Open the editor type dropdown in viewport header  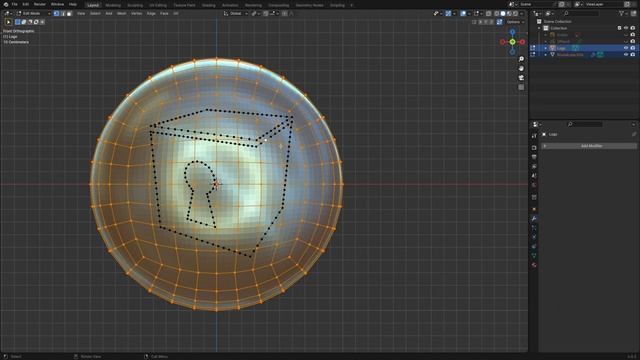(x=8, y=13)
